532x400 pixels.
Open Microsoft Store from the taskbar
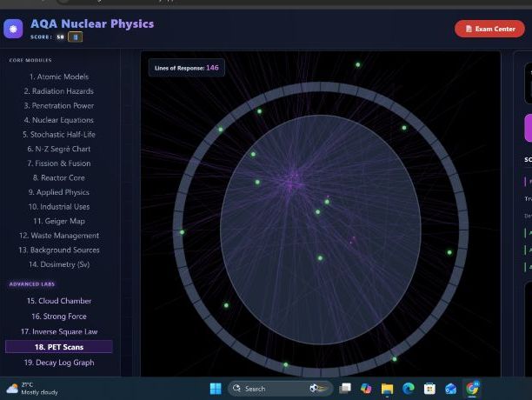click(429, 389)
